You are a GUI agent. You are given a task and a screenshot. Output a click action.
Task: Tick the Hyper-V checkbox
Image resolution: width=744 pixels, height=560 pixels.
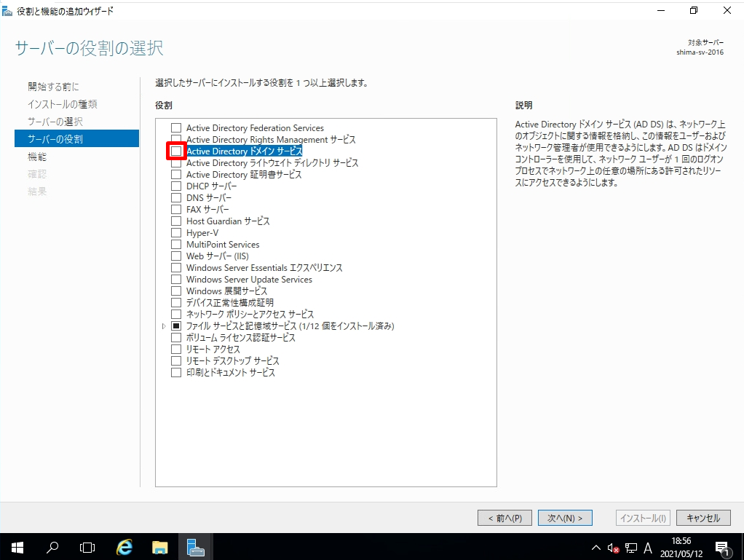[x=176, y=232]
